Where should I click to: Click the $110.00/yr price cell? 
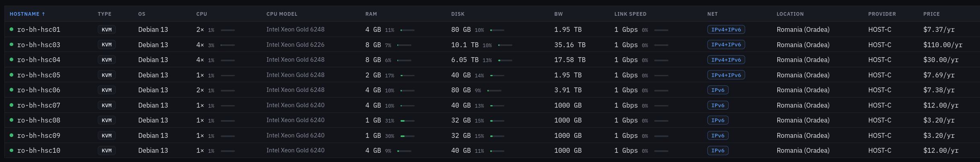click(943, 45)
